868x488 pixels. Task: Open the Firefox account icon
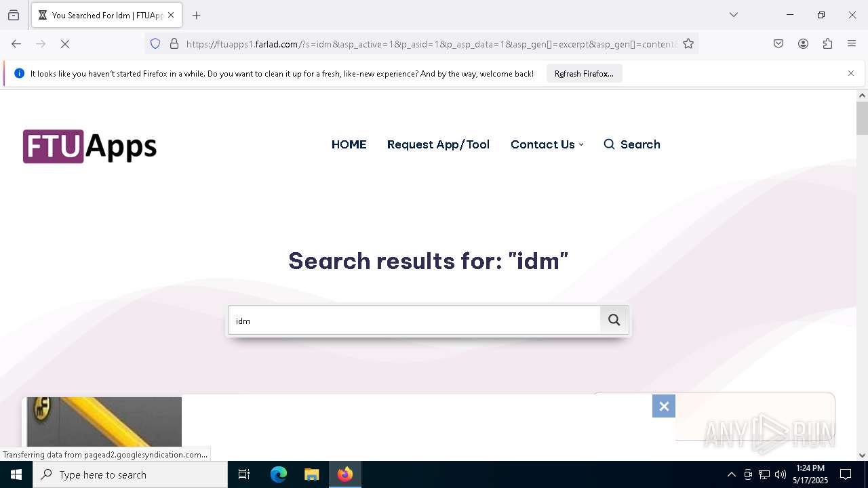803,43
